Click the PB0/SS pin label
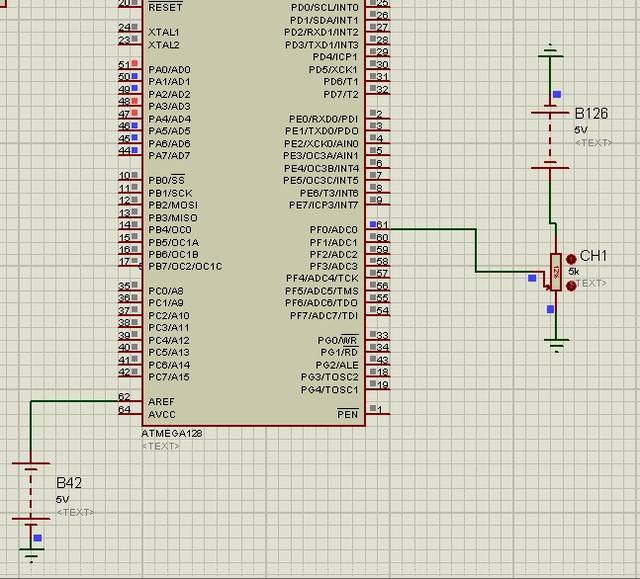The width and height of the screenshot is (640, 579). tap(167, 180)
